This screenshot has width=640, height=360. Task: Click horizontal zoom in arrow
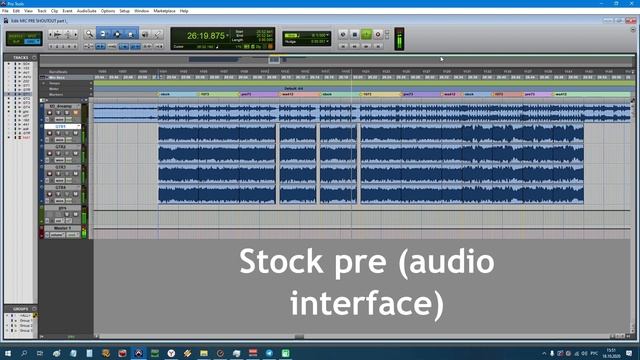pos(76,34)
